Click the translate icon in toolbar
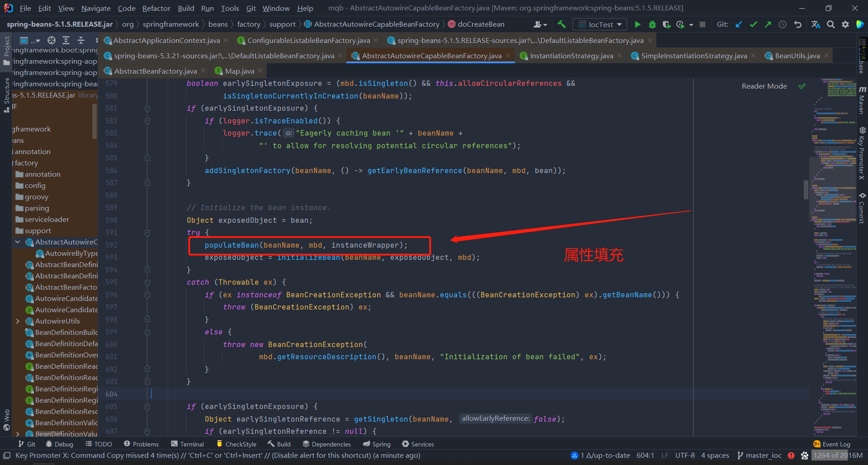 (816, 24)
